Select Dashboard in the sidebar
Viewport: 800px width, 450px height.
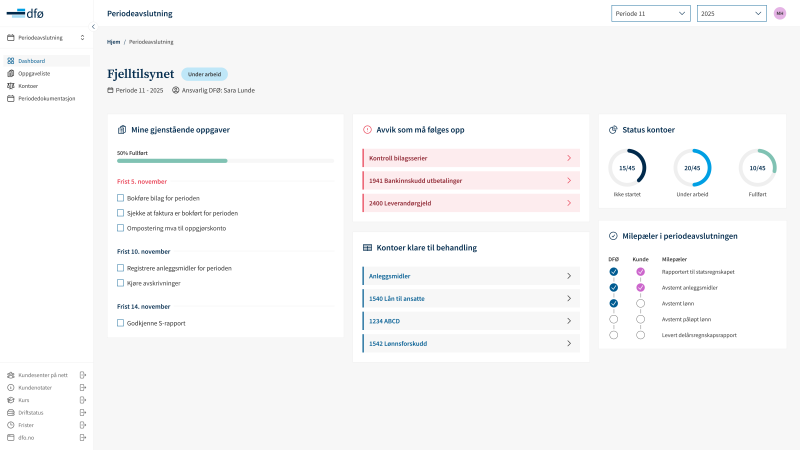(x=46, y=61)
